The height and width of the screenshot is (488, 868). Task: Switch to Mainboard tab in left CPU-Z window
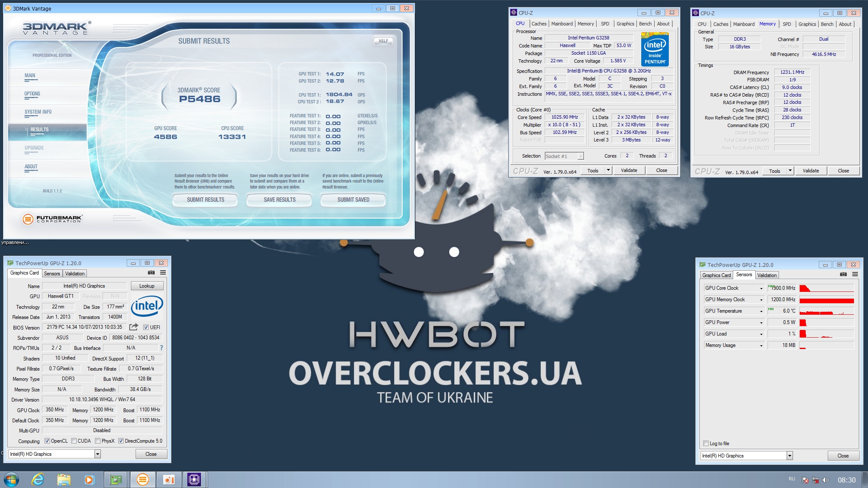pos(562,24)
